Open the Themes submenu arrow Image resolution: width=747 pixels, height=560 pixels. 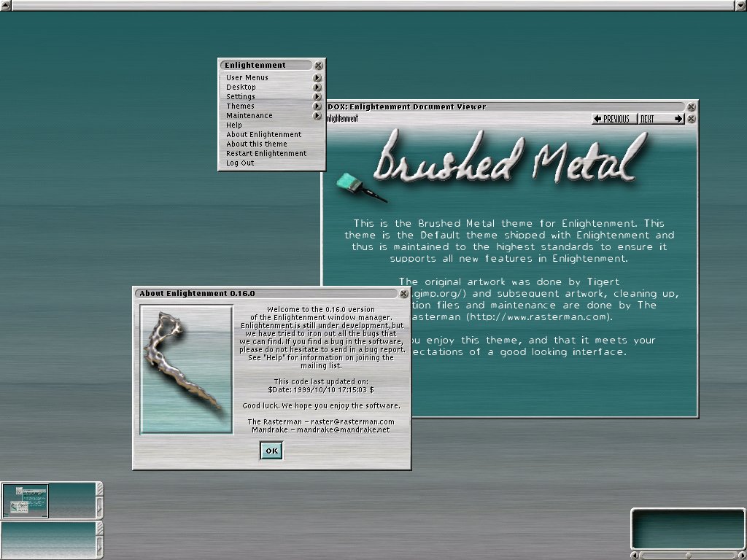(317, 106)
